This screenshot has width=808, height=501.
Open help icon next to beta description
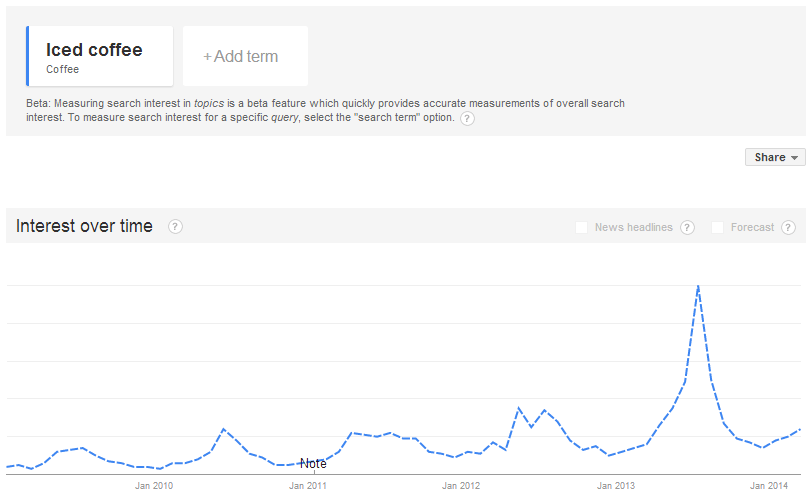467,119
